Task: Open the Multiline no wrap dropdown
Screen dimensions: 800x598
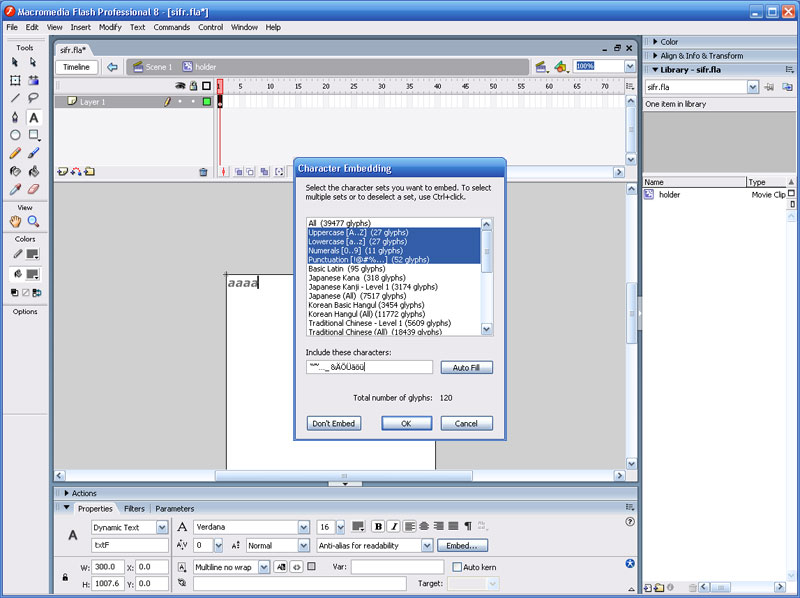Action: click(264, 567)
